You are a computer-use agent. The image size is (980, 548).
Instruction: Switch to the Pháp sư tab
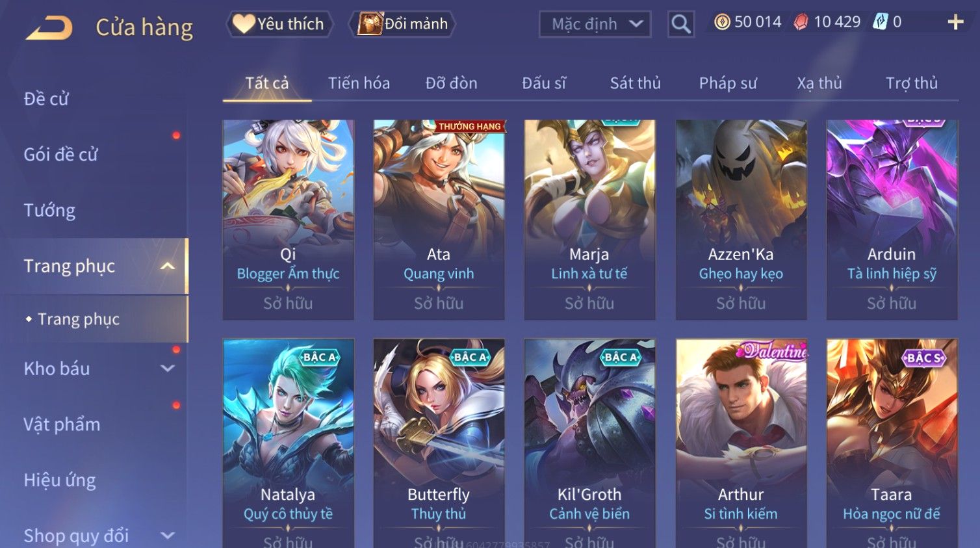(x=728, y=83)
